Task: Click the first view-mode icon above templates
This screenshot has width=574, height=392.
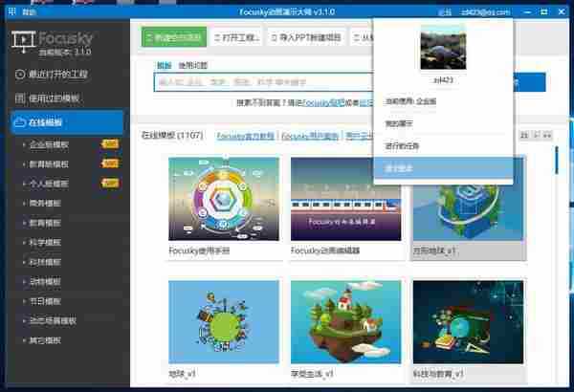Action: (524, 136)
